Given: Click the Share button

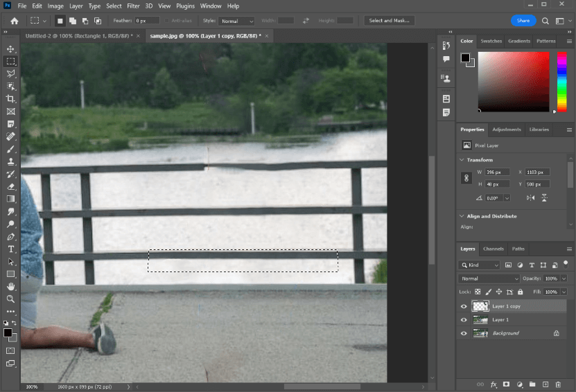Looking at the screenshot, I should click(523, 21).
